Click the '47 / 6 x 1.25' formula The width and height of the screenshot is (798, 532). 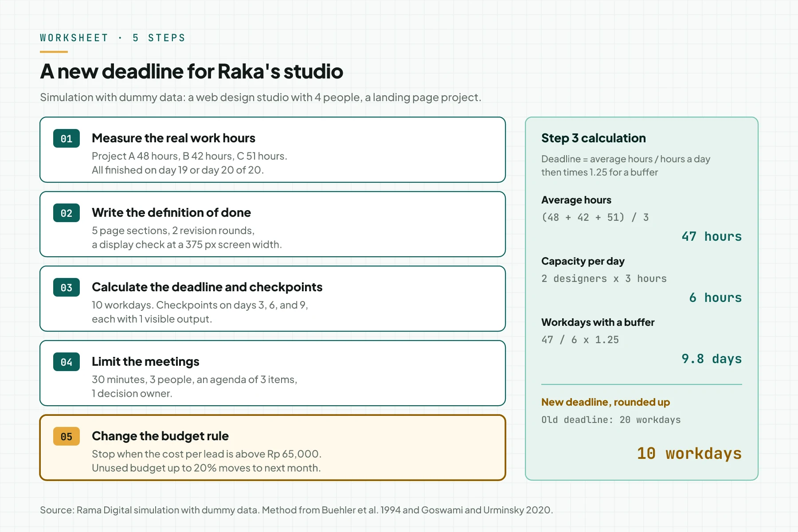(x=580, y=340)
